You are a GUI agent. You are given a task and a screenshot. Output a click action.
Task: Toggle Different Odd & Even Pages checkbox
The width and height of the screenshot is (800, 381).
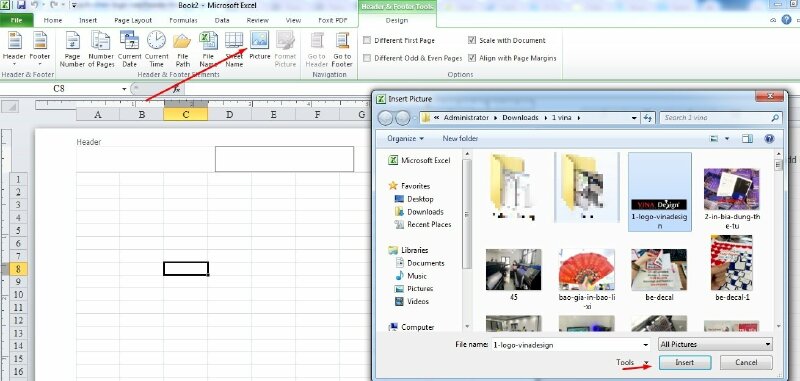pos(367,58)
